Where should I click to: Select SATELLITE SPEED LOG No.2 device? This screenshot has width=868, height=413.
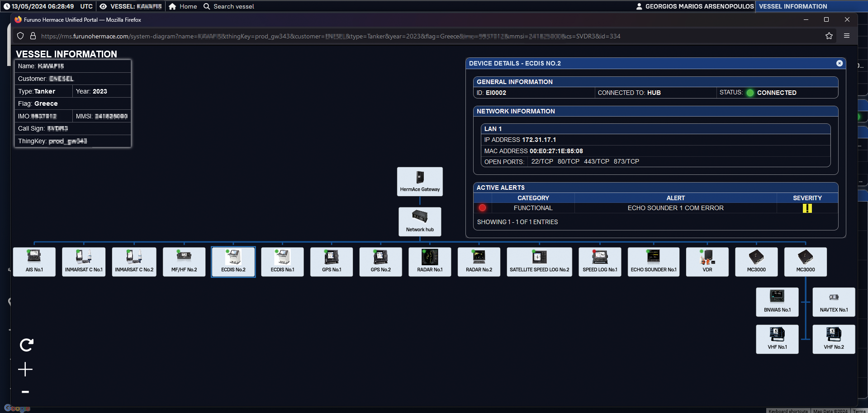(539, 262)
